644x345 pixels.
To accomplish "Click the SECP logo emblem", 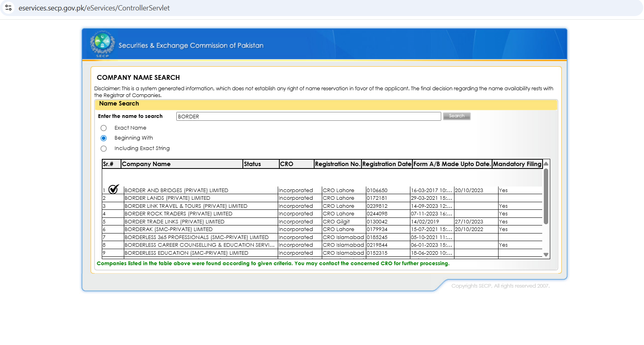I will pos(103,43).
